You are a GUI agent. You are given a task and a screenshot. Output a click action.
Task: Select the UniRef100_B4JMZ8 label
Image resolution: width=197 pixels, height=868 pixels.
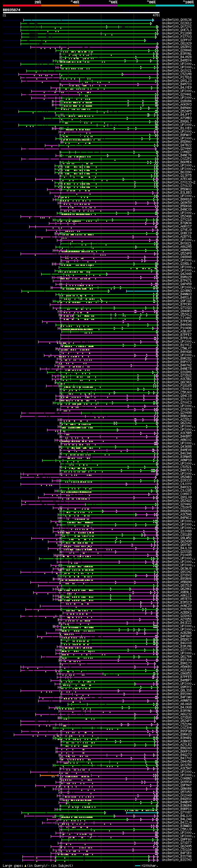point(176,57)
